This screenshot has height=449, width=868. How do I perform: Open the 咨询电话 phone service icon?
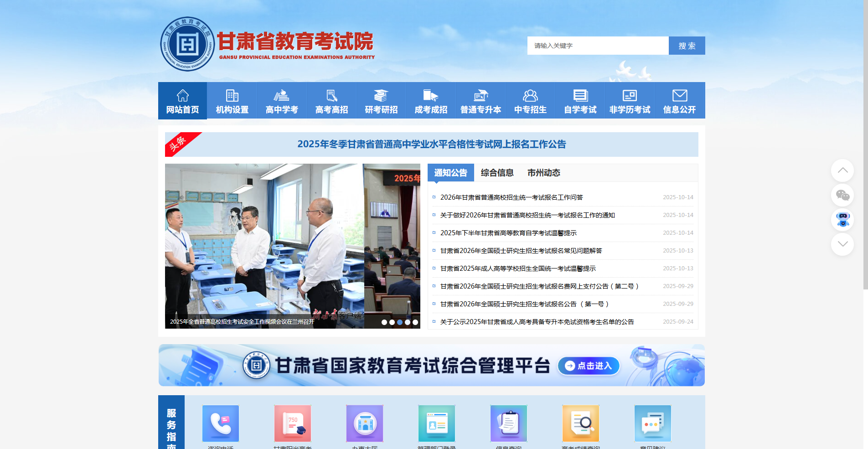click(220, 423)
